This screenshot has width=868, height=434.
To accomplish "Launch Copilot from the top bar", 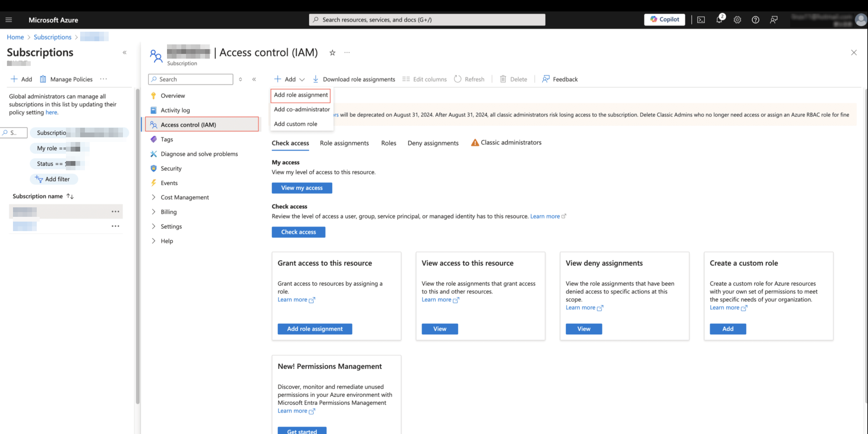I will coord(665,20).
